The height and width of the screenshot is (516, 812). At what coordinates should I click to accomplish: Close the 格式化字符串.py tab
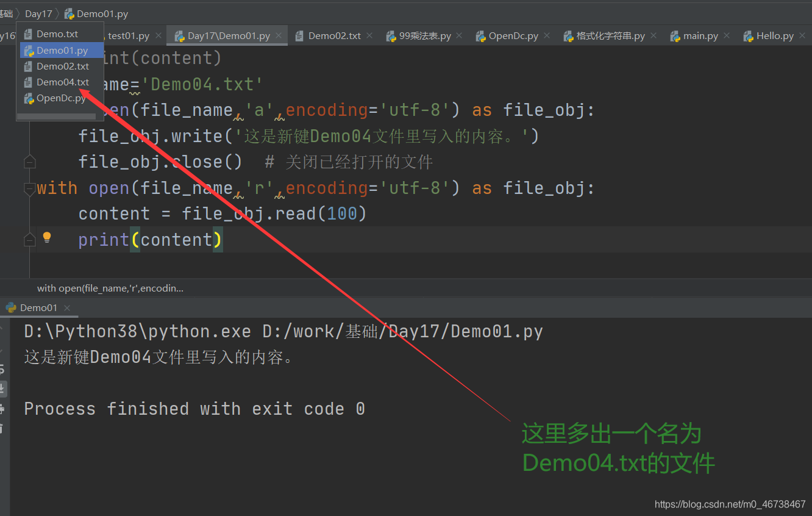tap(654, 36)
